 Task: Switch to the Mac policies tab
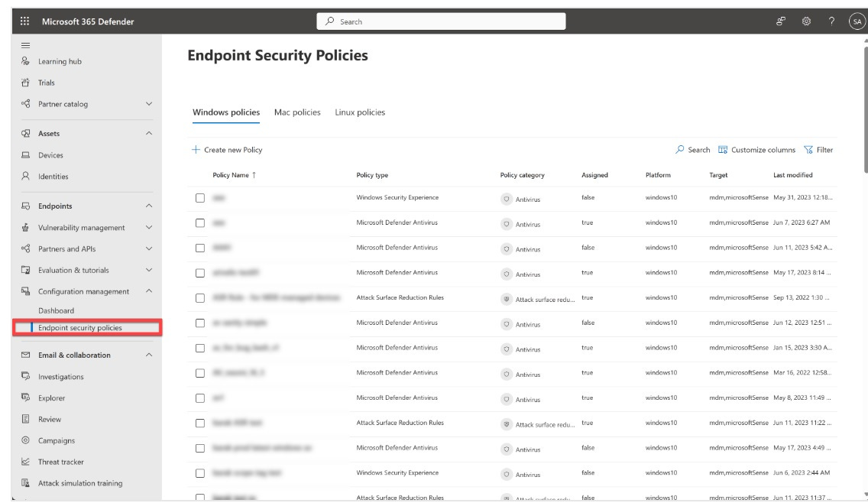click(297, 112)
